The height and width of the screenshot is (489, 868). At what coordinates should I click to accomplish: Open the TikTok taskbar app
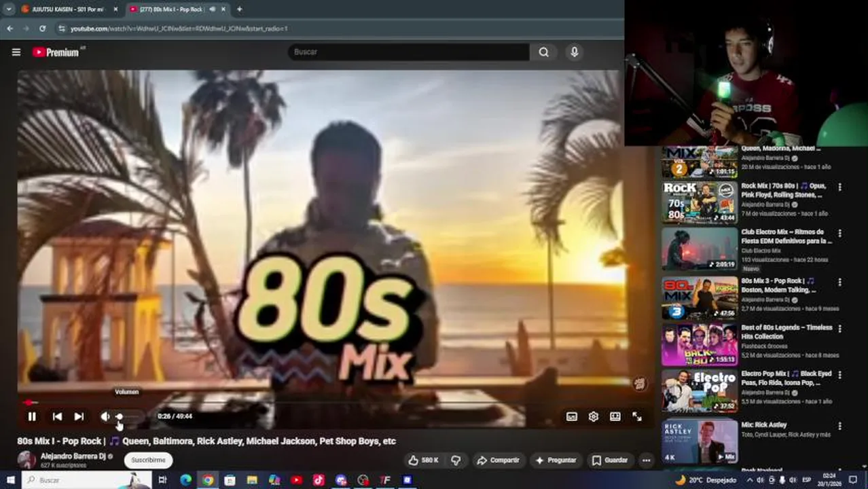[x=319, y=480]
